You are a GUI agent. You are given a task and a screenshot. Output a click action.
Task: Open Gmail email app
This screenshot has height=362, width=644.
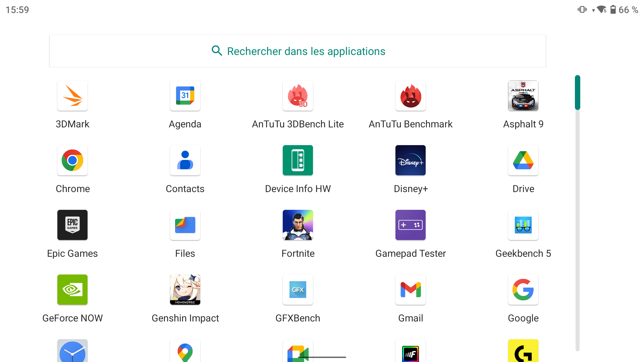point(410,290)
